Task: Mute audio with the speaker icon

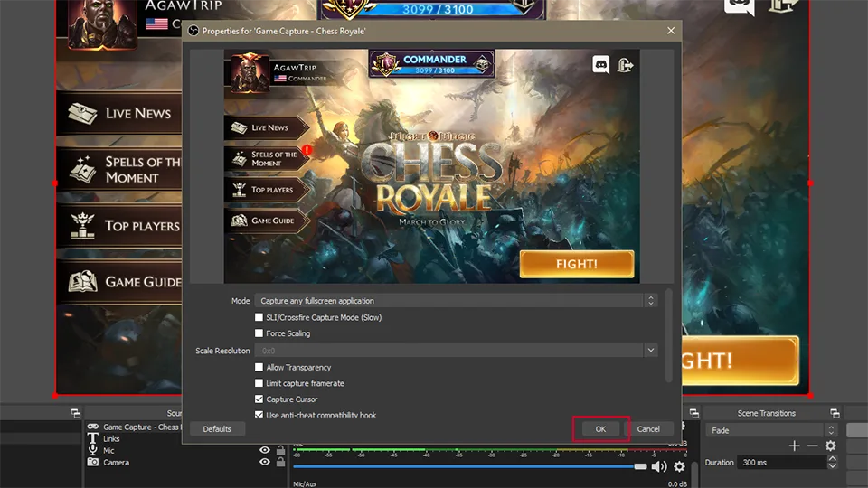Action: coord(659,467)
